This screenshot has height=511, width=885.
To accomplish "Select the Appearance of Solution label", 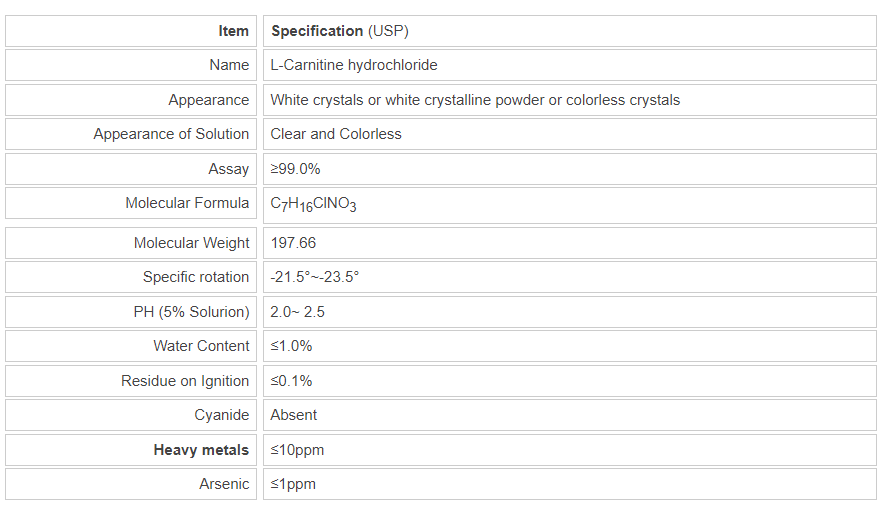I will point(171,134).
